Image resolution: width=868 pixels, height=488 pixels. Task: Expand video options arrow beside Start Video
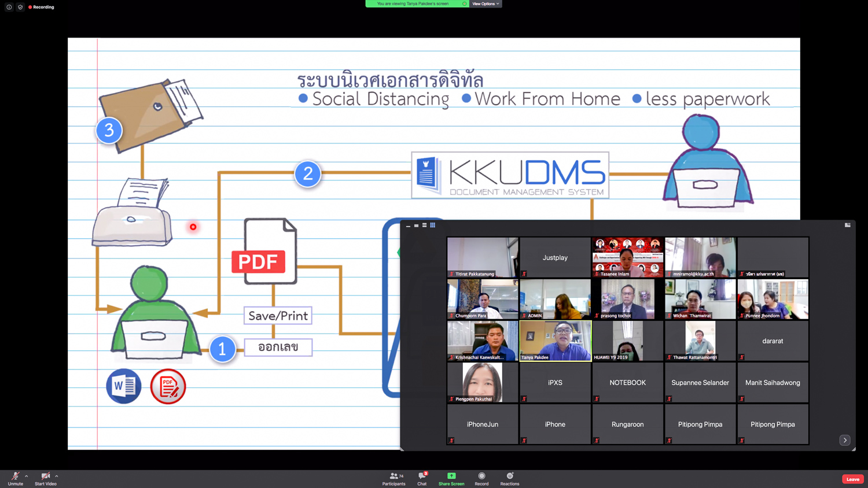pyautogui.click(x=56, y=476)
